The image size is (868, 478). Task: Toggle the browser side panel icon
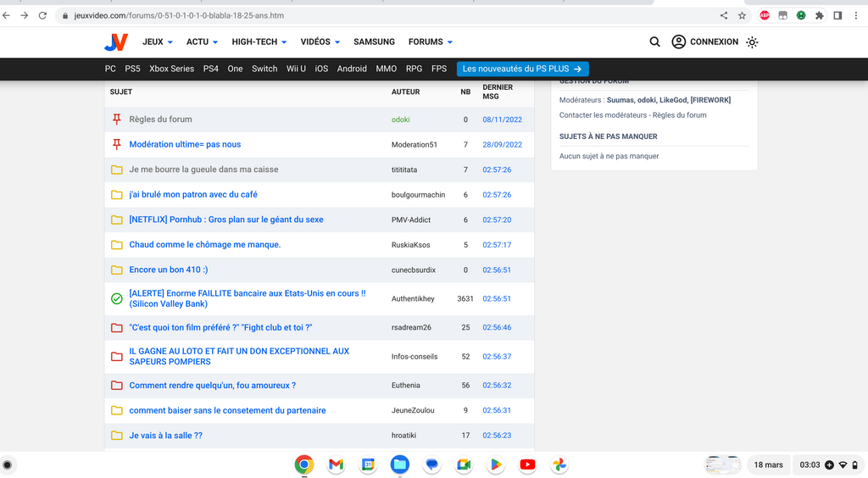837,15
